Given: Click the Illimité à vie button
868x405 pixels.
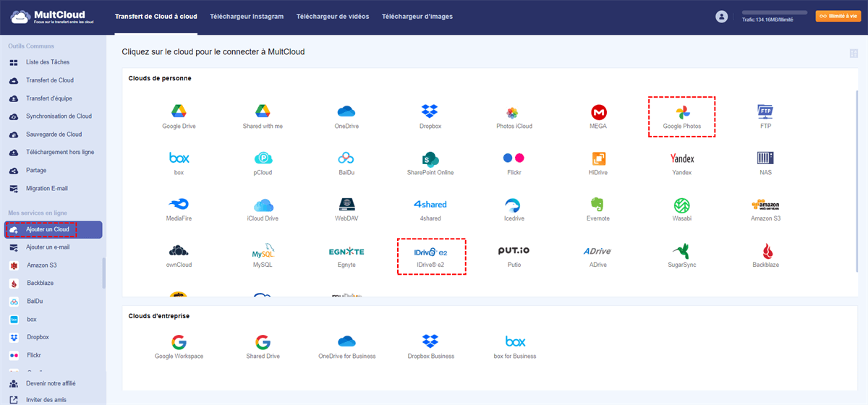Looking at the screenshot, I should click(838, 16).
